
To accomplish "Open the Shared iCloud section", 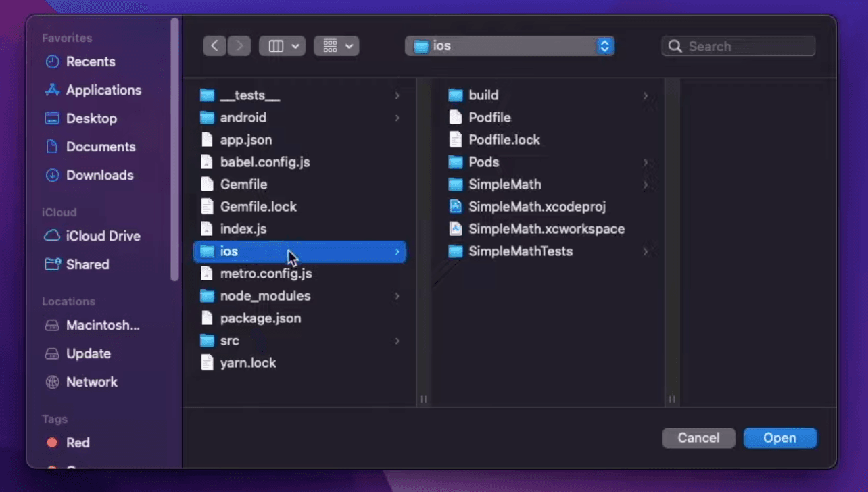I will tap(88, 264).
